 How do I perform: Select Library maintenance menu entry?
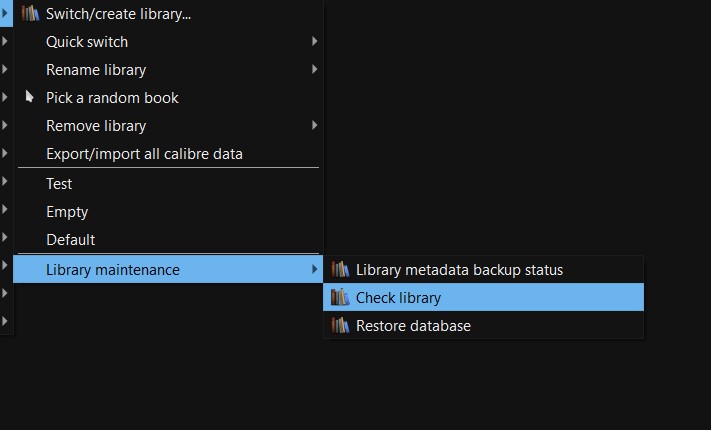[x=113, y=270]
